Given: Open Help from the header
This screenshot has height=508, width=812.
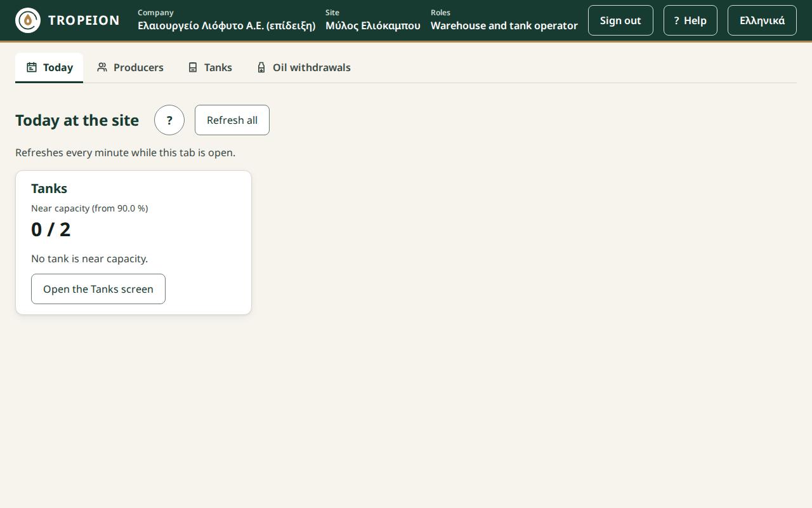Looking at the screenshot, I should (x=690, y=20).
